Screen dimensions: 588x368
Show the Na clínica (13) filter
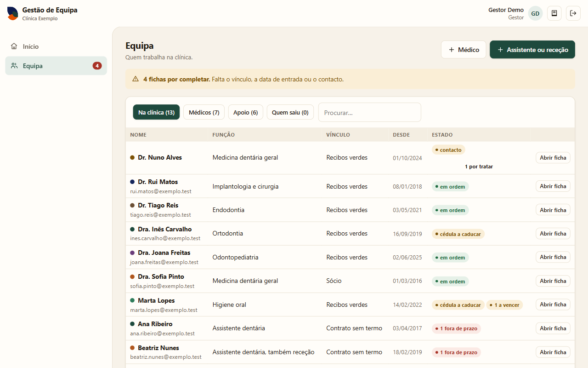point(156,112)
